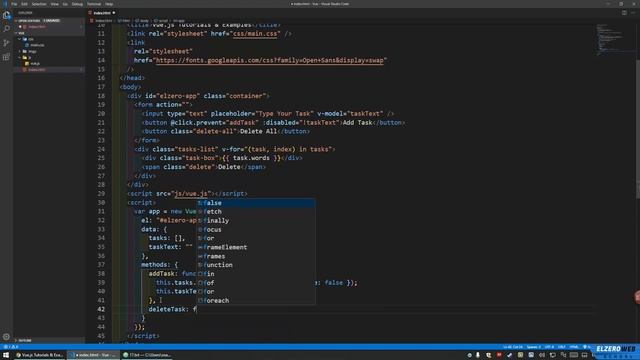Open main.css in the explorer tree

(x=37, y=45)
